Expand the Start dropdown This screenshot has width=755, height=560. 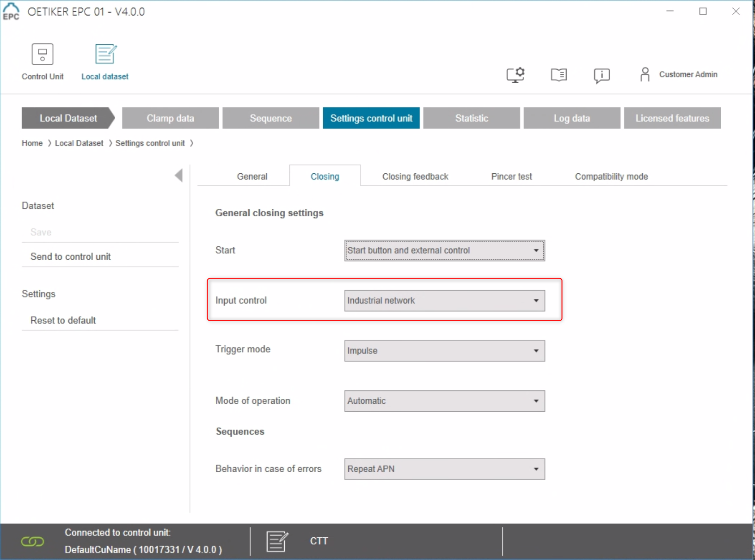[444, 250]
